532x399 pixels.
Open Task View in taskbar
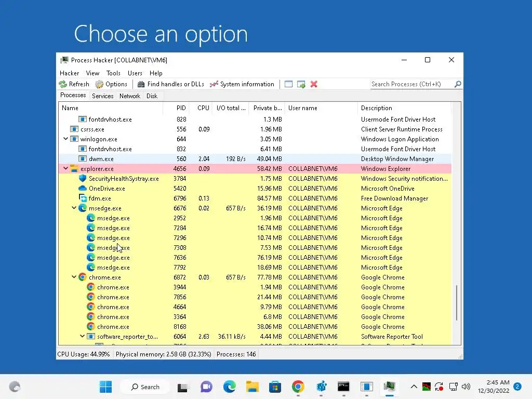tap(182, 387)
